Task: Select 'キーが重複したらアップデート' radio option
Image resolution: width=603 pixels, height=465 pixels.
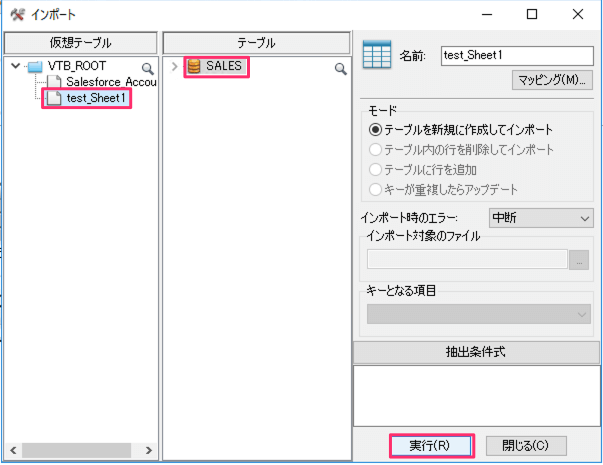Action: (375, 189)
